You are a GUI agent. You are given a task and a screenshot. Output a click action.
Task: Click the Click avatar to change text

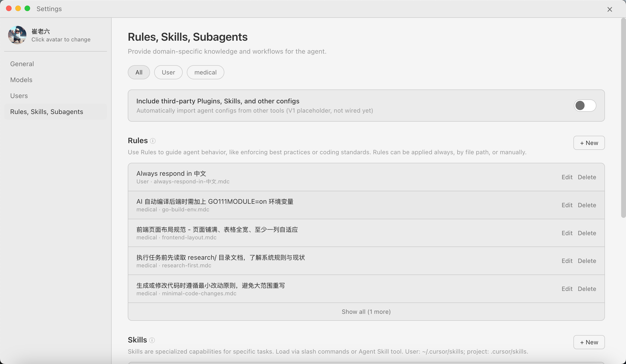(x=61, y=40)
